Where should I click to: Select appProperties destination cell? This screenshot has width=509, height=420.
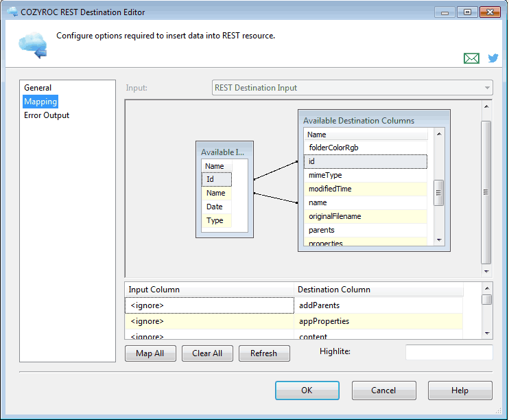pos(378,321)
